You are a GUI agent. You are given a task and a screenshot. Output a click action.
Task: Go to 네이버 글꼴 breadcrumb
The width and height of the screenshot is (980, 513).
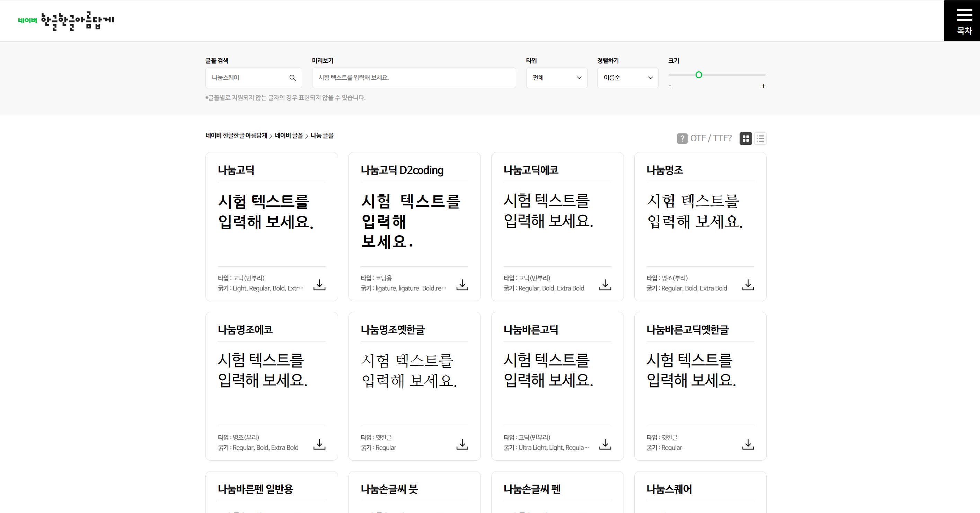289,136
